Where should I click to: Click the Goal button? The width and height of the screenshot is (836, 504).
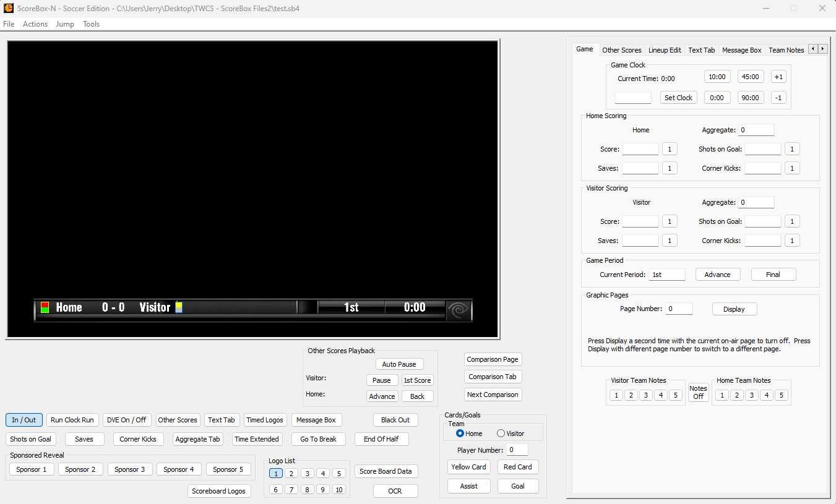[517, 485]
